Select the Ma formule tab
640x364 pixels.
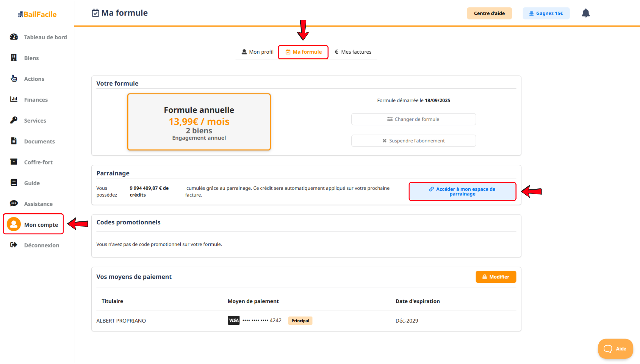(304, 52)
